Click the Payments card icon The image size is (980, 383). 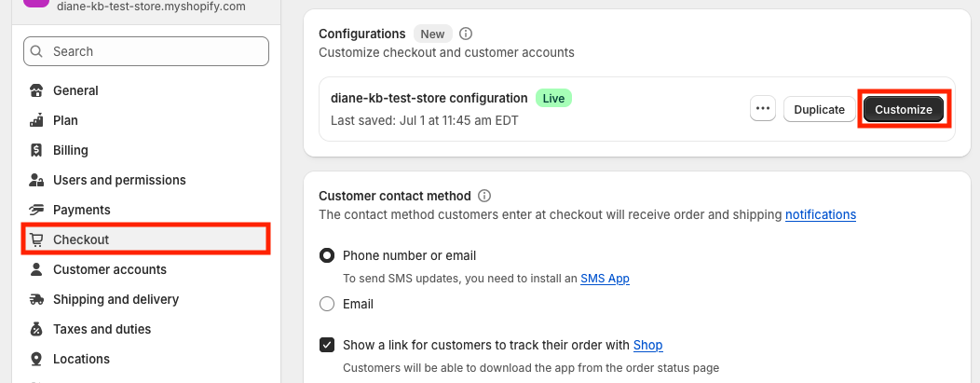pos(37,210)
